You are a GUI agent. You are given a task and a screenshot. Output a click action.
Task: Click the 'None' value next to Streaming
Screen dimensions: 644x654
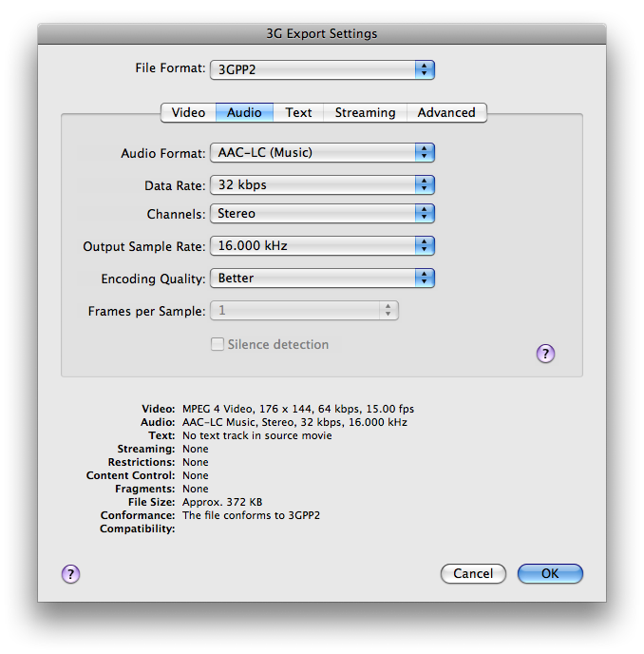(196, 449)
